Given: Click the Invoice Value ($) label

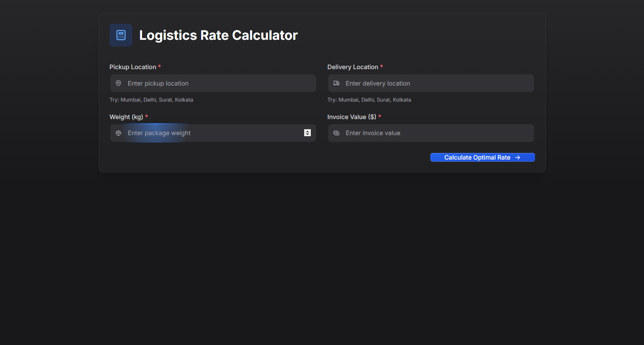Looking at the screenshot, I should pyautogui.click(x=352, y=117).
